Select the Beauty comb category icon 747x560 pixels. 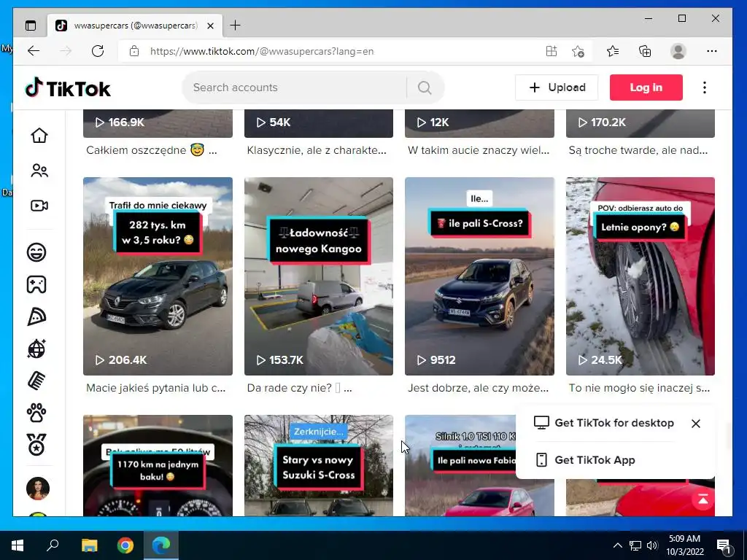click(36, 381)
